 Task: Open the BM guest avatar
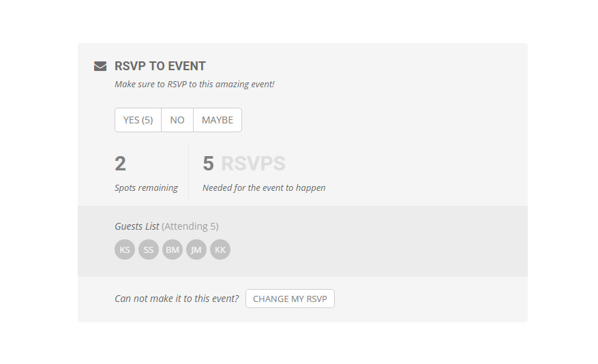[173, 249]
